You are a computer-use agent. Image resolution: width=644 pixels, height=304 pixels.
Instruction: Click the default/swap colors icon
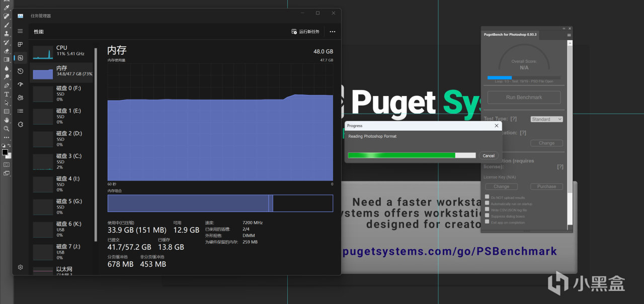7,146
